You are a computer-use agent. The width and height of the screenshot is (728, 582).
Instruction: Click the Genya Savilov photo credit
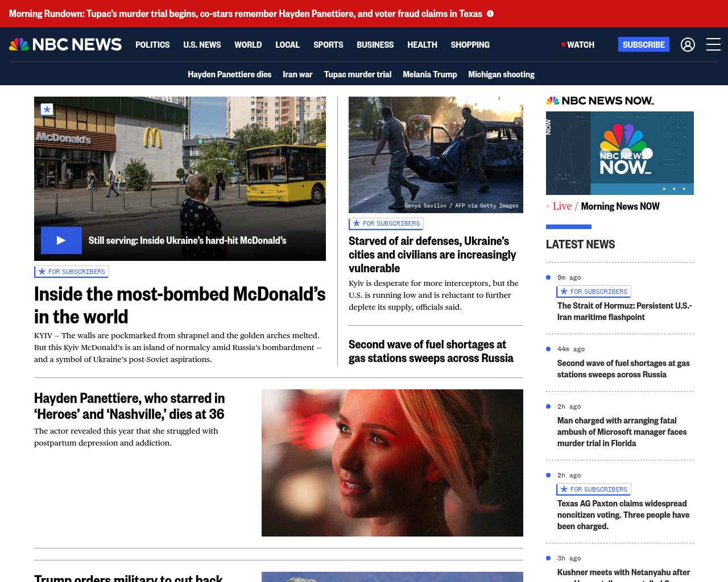461,206
